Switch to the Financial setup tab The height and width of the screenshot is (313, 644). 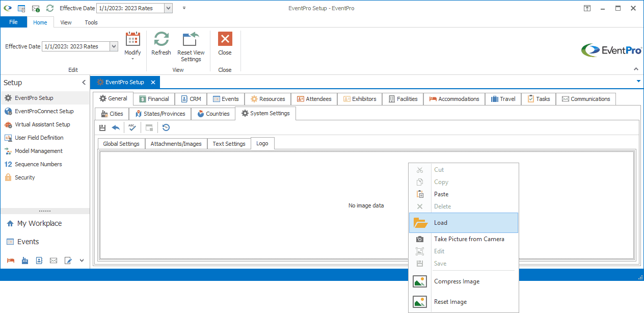coord(154,99)
